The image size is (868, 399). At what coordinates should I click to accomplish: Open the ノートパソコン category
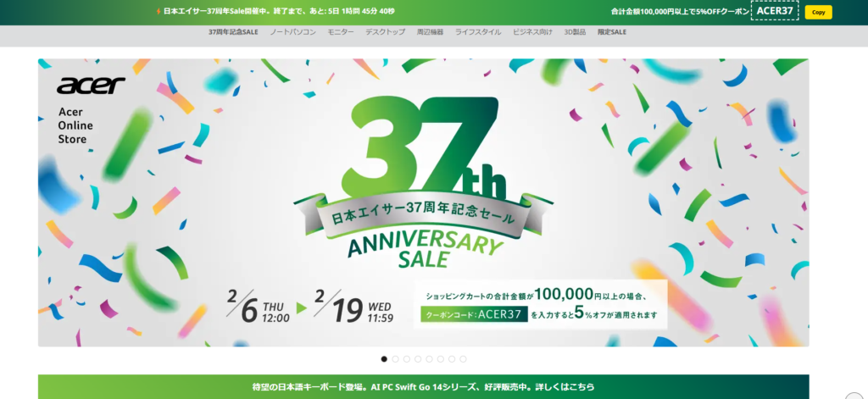[x=292, y=32]
